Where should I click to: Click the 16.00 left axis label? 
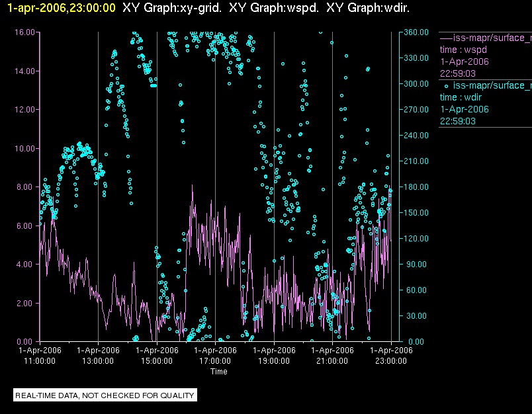coord(24,32)
